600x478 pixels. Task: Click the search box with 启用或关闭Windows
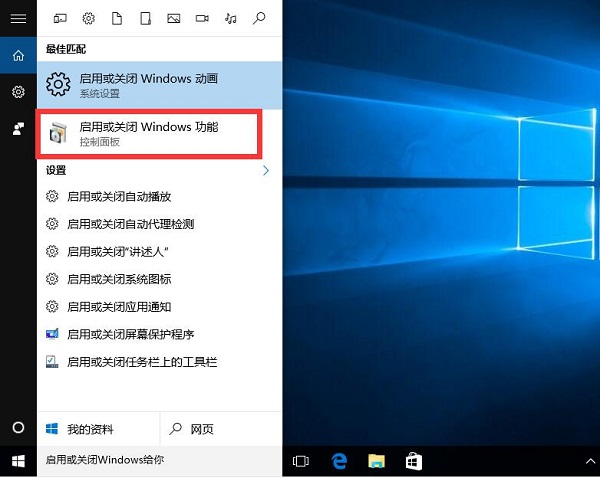160,460
